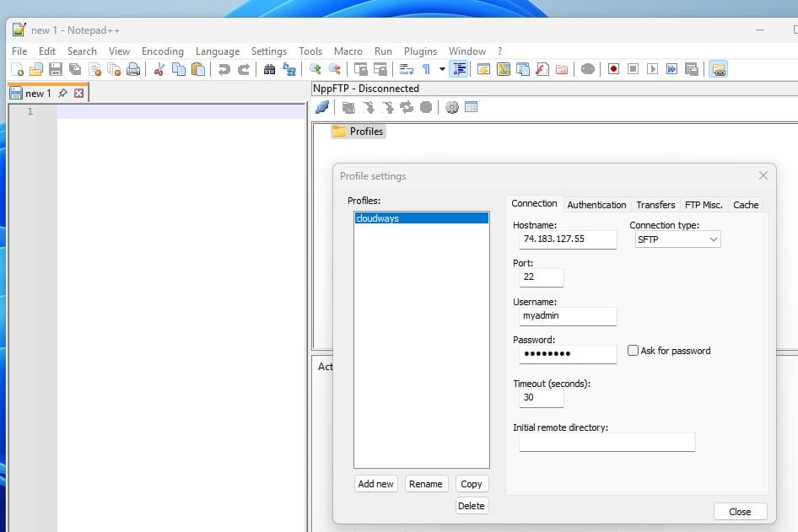Click the Close button in Profile settings
The image size is (798, 532).
point(740,512)
